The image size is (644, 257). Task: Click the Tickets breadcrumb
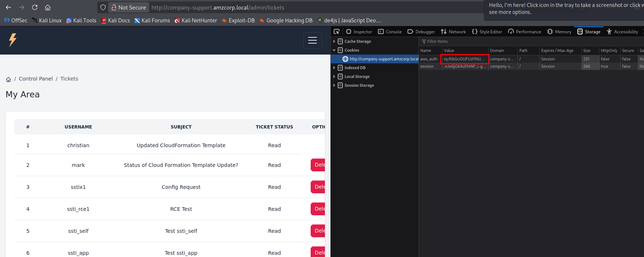(69, 79)
